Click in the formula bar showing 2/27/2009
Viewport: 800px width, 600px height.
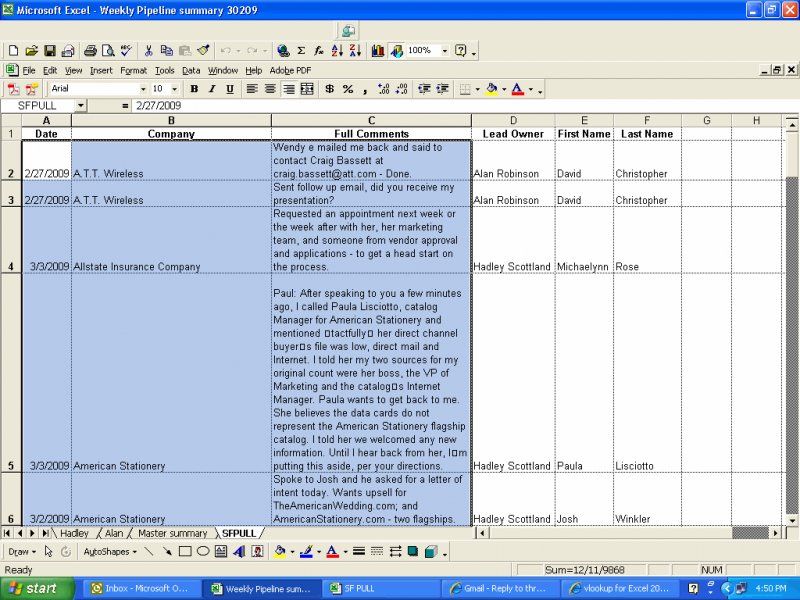tap(464, 106)
